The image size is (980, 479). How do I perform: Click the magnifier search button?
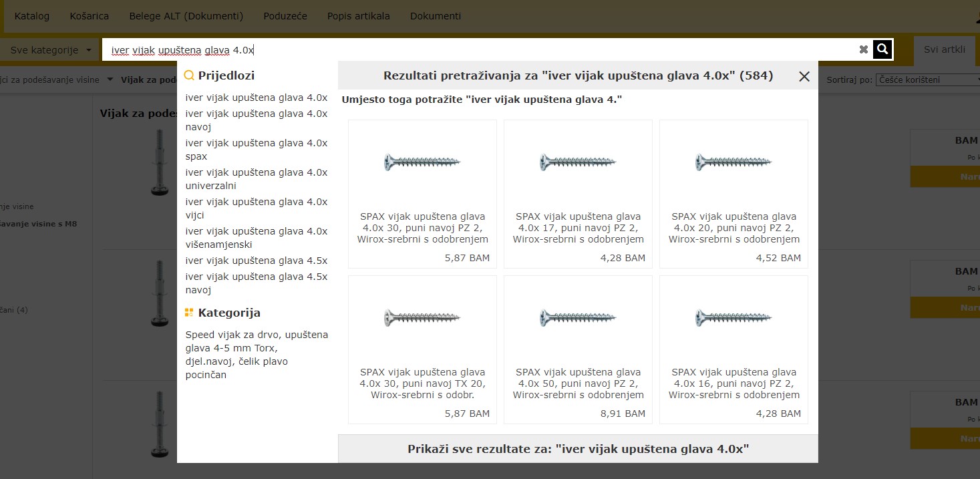pos(882,49)
